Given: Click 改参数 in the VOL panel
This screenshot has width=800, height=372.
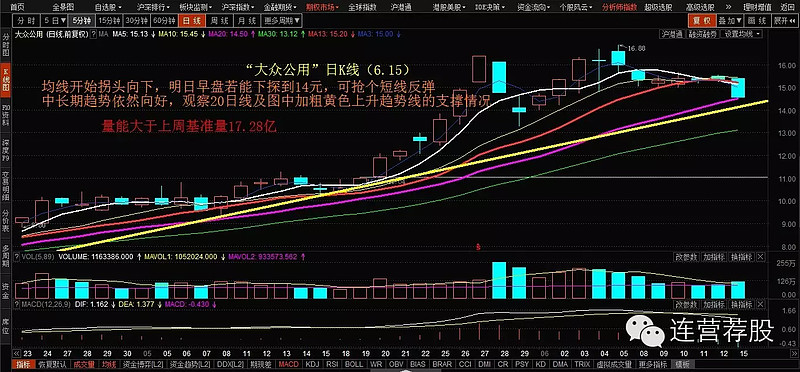Looking at the screenshot, I should click(x=687, y=257).
